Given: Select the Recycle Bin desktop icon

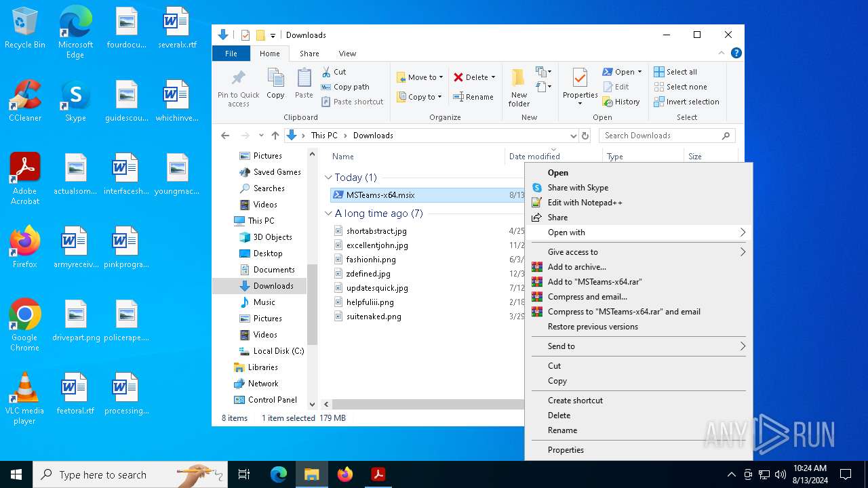Looking at the screenshot, I should pos(25,28).
